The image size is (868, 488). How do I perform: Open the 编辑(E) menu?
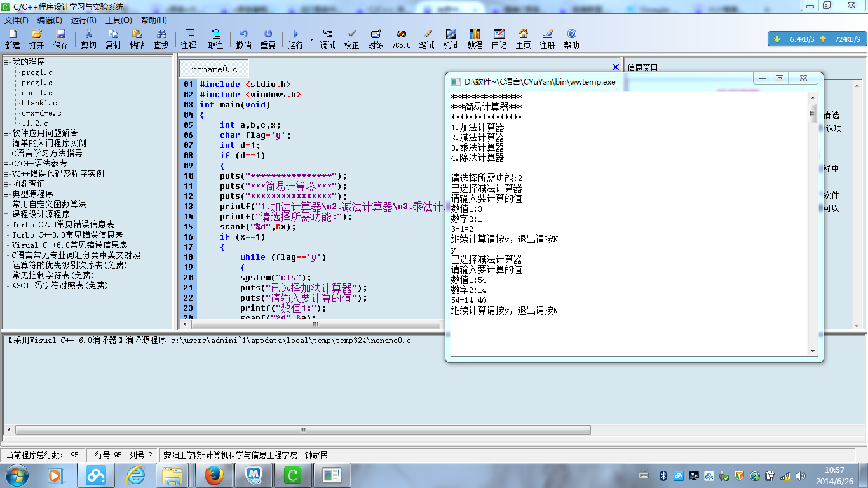tap(50, 20)
